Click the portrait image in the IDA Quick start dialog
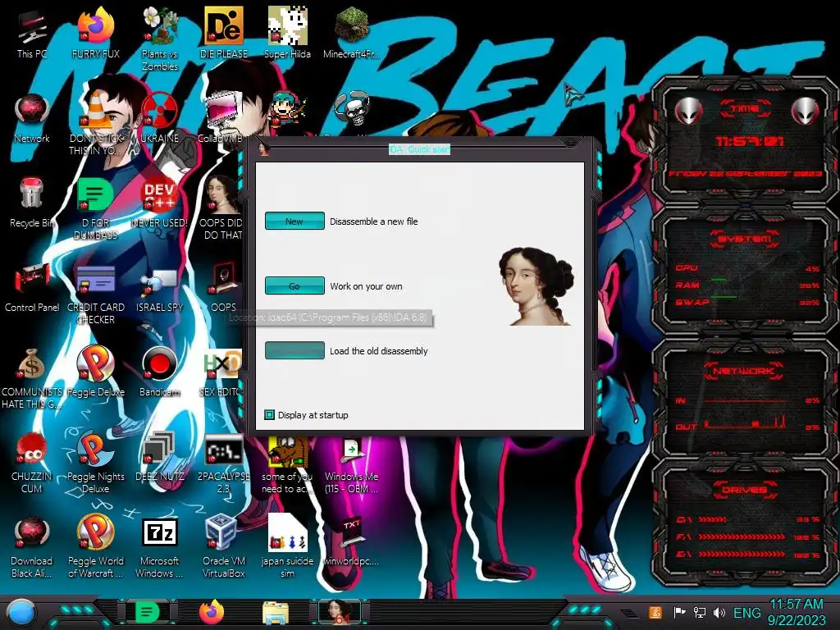The image size is (840, 630). click(x=536, y=286)
